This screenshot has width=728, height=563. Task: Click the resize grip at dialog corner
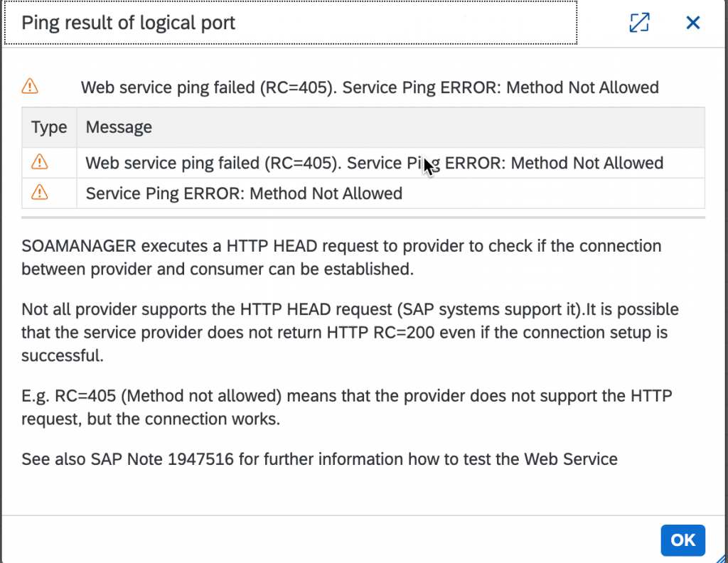pyautogui.click(x=721, y=557)
